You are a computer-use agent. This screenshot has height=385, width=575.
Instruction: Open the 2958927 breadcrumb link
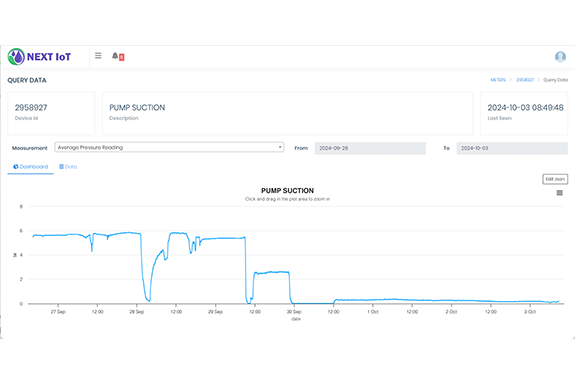(525, 80)
